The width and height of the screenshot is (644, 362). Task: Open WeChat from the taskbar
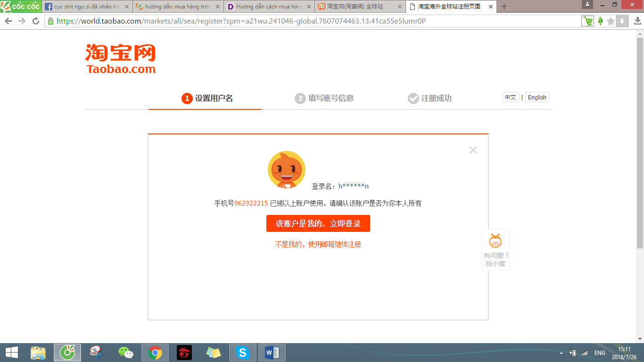click(126, 353)
